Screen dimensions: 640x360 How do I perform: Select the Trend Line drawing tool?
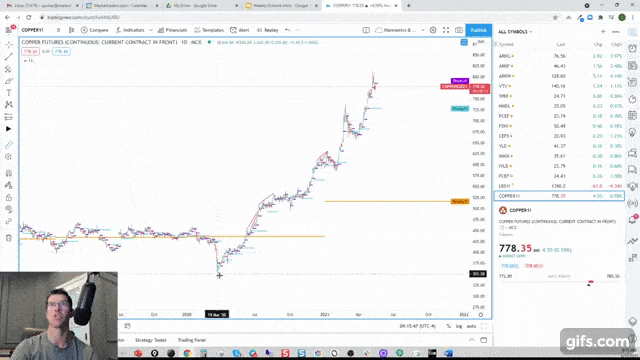point(9,57)
